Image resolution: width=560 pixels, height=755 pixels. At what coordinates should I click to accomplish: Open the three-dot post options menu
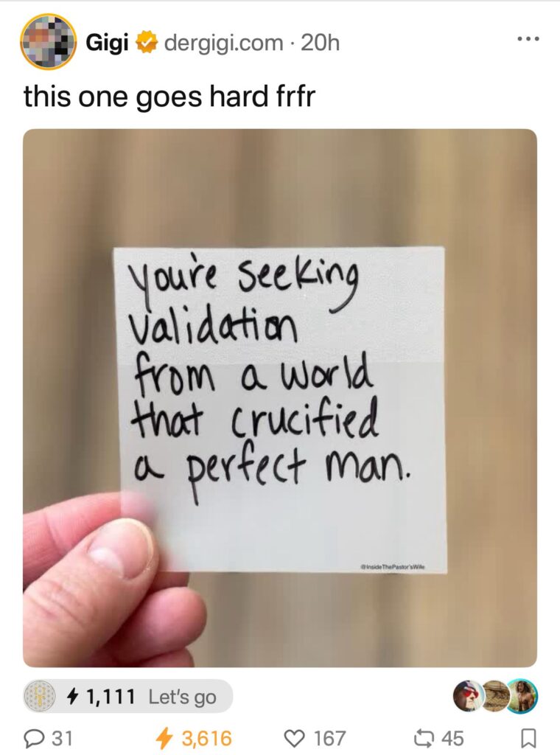[528, 38]
